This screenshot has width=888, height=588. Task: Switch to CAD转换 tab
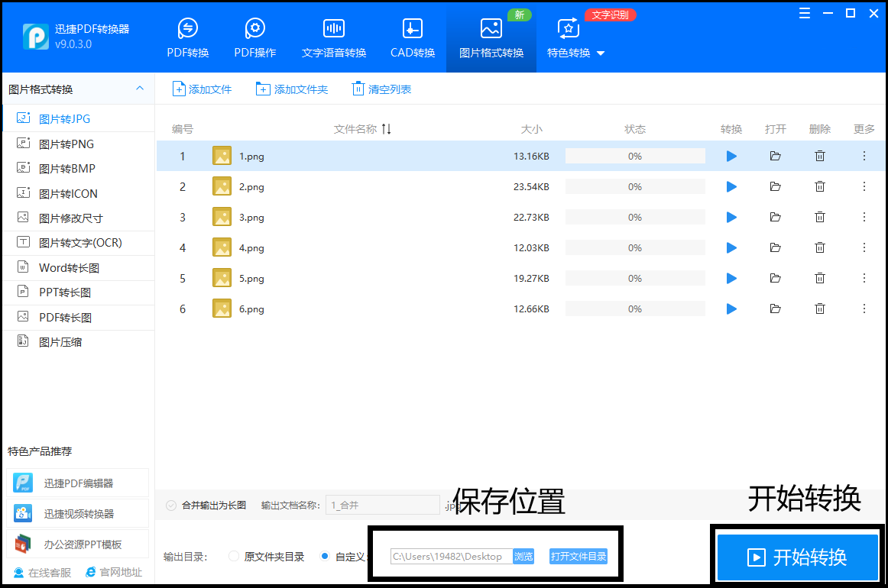click(x=413, y=38)
